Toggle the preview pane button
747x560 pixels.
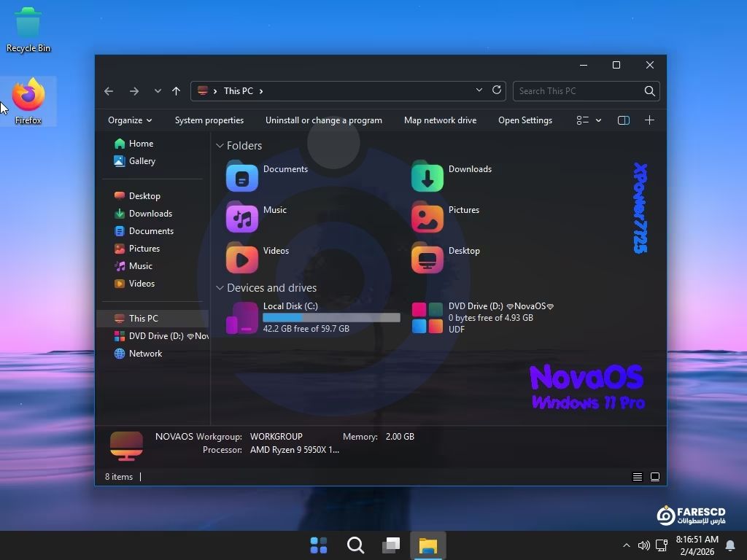(624, 120)
